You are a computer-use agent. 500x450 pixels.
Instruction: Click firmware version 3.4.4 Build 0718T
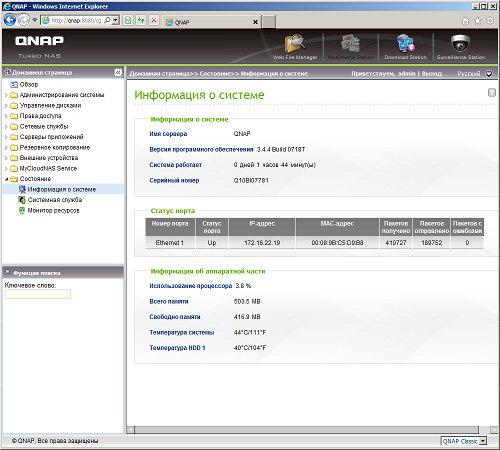click(x=281, y=149)
